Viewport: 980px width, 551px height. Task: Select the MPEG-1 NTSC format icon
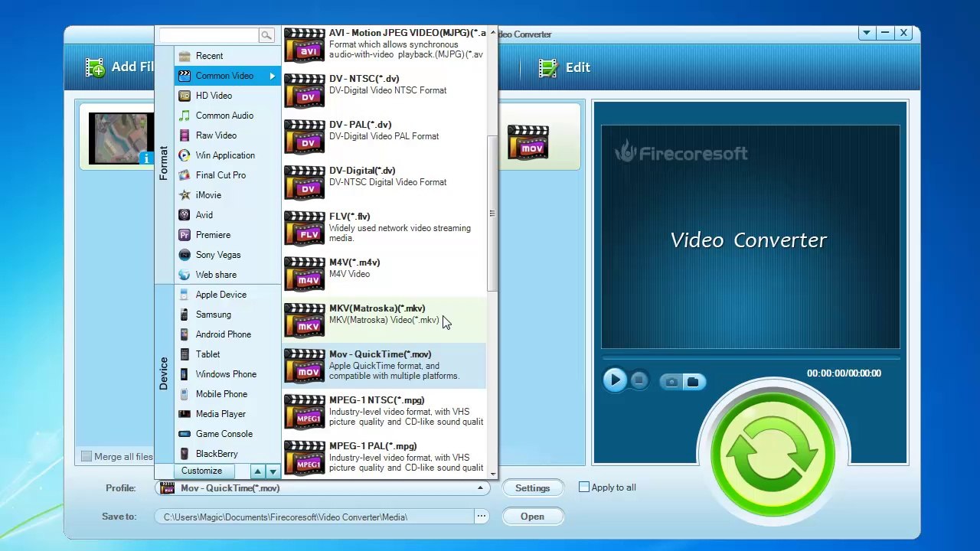pyautogui.click(x=305, y=412)
